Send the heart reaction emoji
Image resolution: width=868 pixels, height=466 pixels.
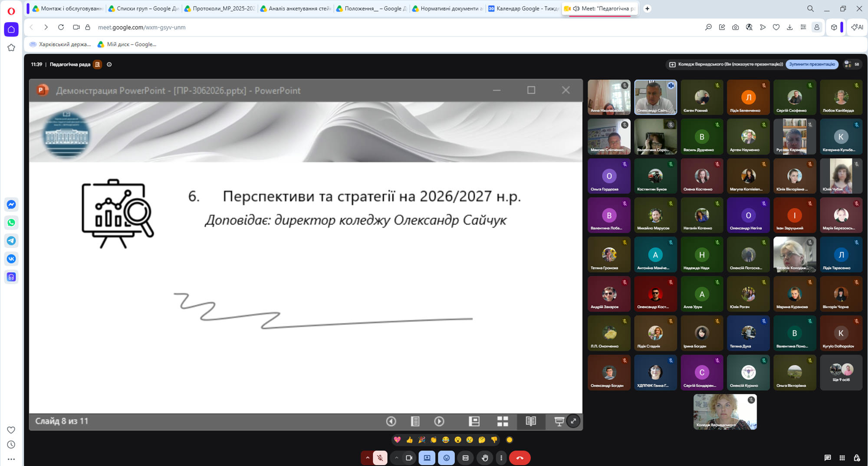click(397, 440)
